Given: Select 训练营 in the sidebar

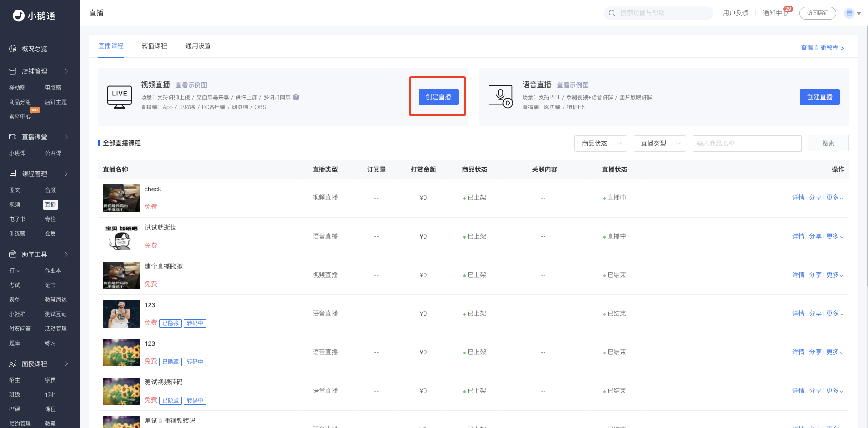Looking at the screenshot, I should point(17,234).
